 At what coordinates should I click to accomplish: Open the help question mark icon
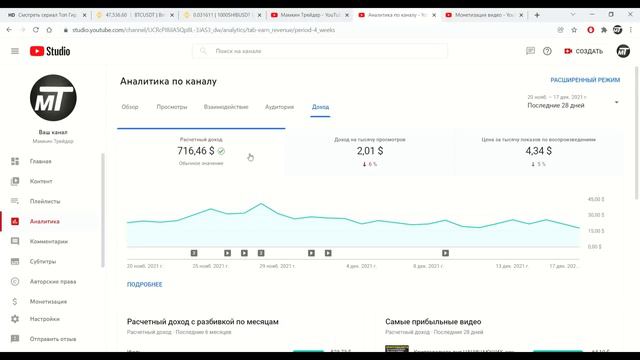coord(547,51)
